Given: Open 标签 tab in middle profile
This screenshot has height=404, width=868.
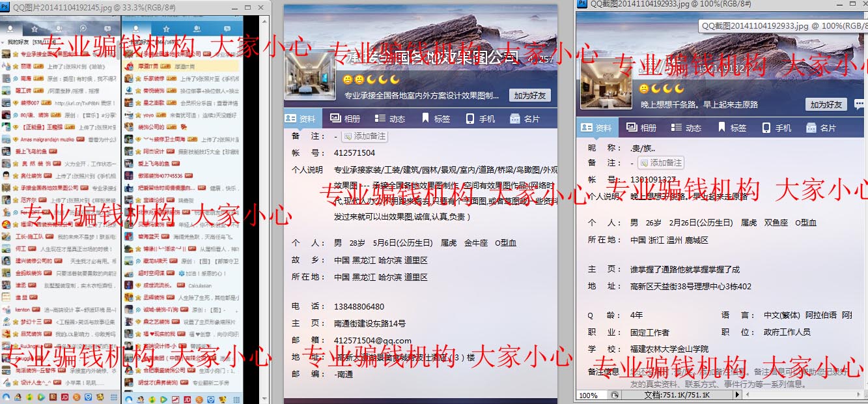Looking at the screenshot, I should point(436,119).
